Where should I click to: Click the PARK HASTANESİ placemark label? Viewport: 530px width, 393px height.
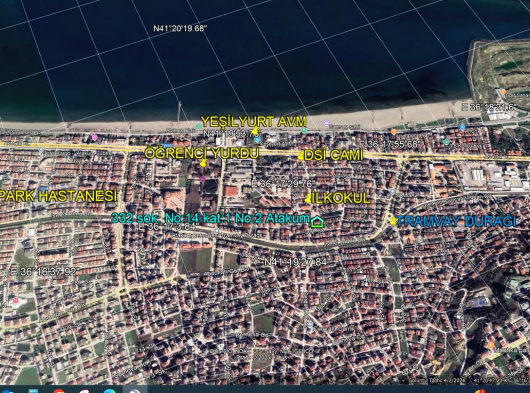point(58,196)
